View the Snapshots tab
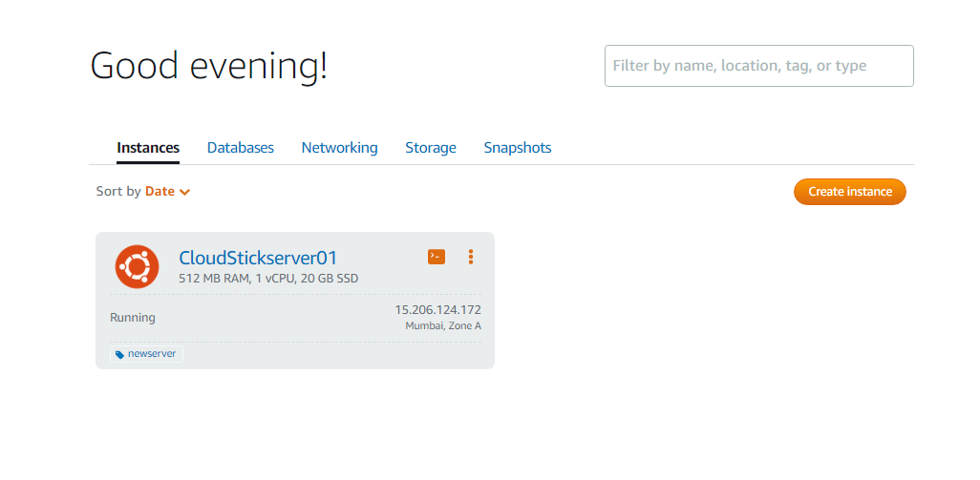This screenshot has width=980, height=480. (x=518, y=148)
